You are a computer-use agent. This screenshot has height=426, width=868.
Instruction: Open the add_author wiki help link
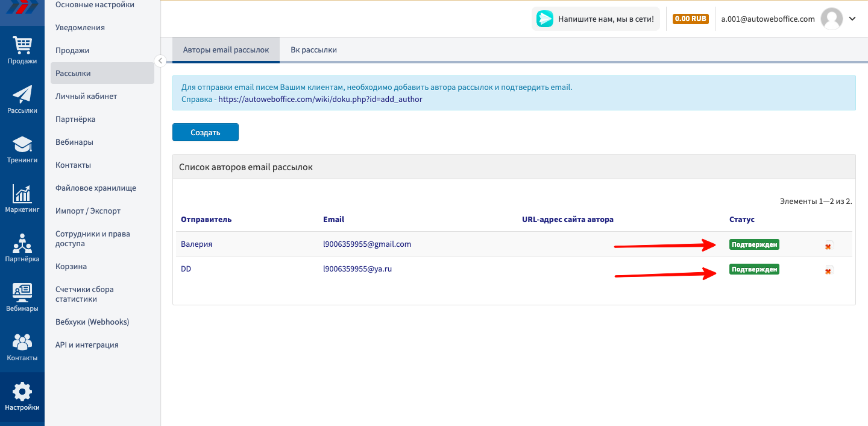pyautogui.click(x=320, y=99)
